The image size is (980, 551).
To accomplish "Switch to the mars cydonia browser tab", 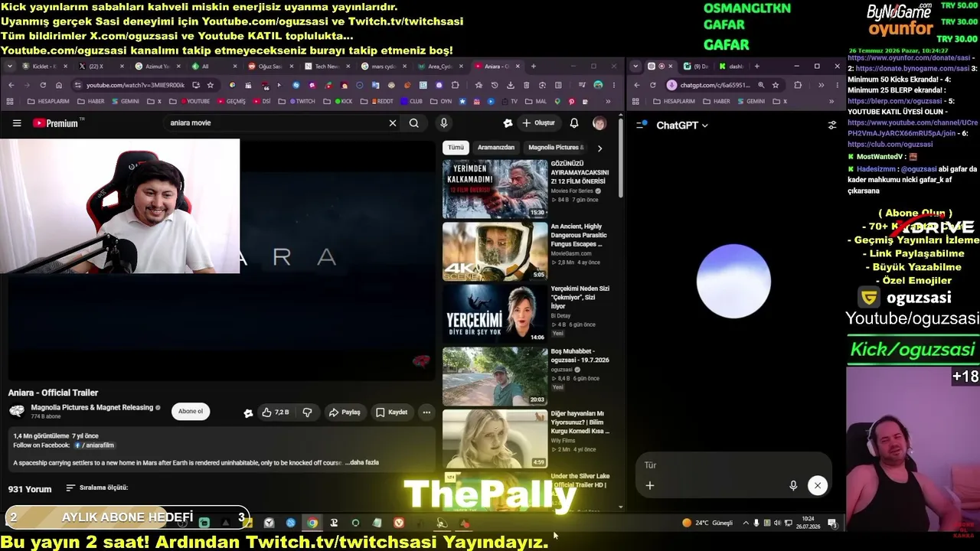I will pos(384,67).
